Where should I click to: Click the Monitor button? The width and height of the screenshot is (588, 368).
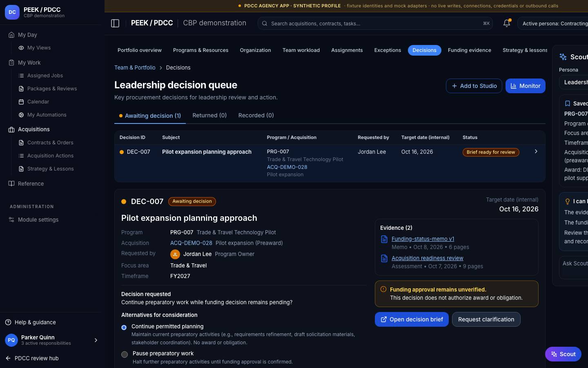point(525,86)
